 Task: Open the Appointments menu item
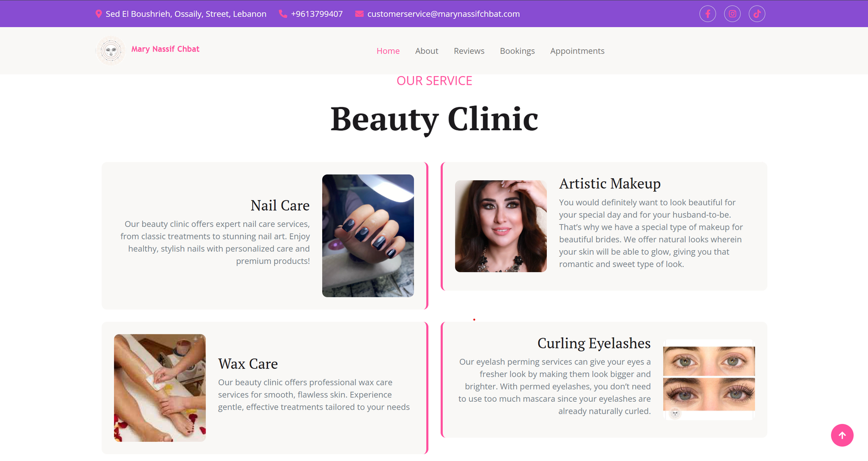coord(577,51)
